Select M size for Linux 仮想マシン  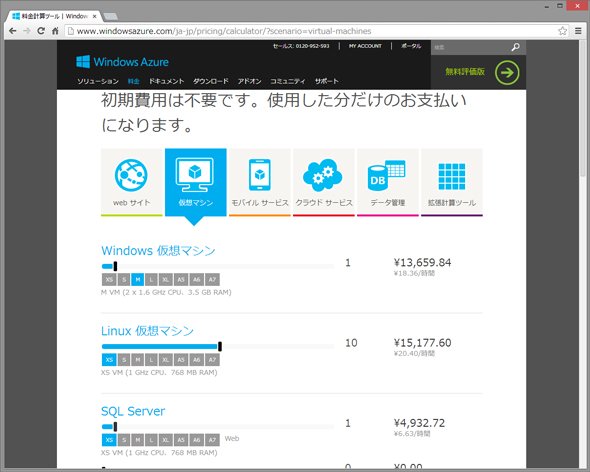138,359
